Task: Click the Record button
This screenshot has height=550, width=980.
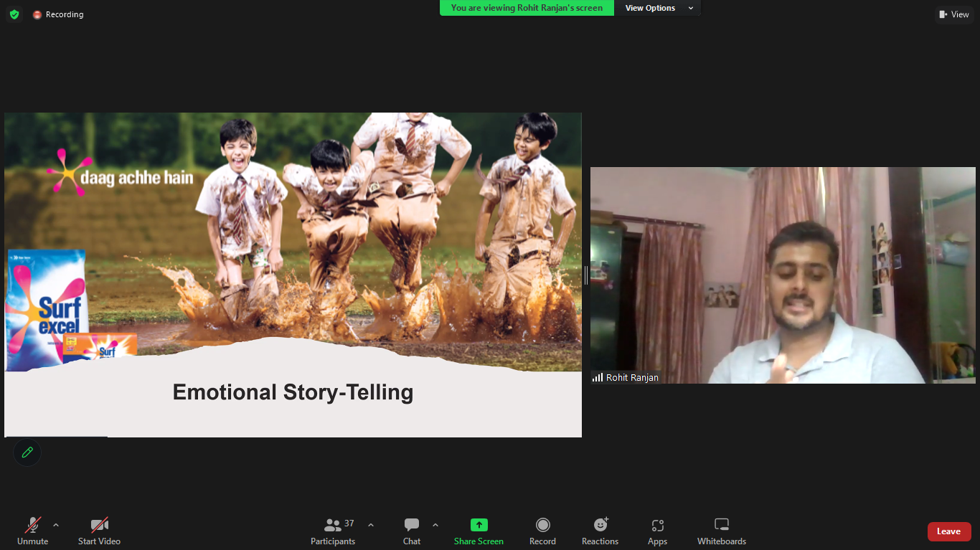Action: [542, 531]
